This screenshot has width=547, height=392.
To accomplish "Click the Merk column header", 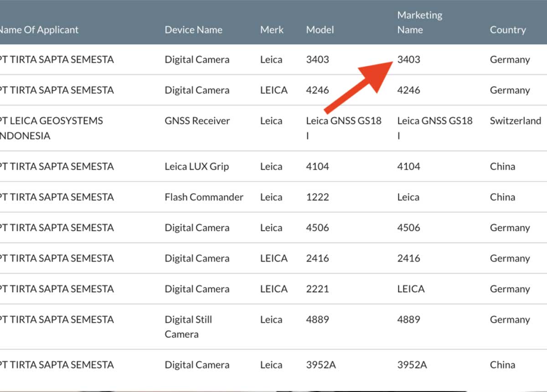I will click(272, 30).
